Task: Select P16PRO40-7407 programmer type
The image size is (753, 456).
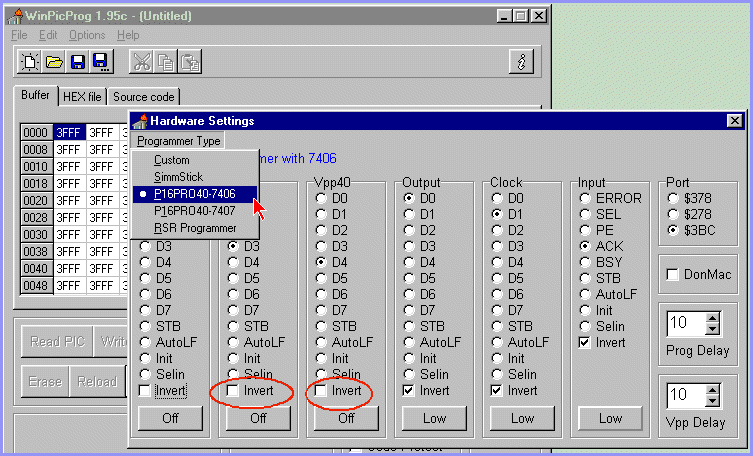Action: 195,211
